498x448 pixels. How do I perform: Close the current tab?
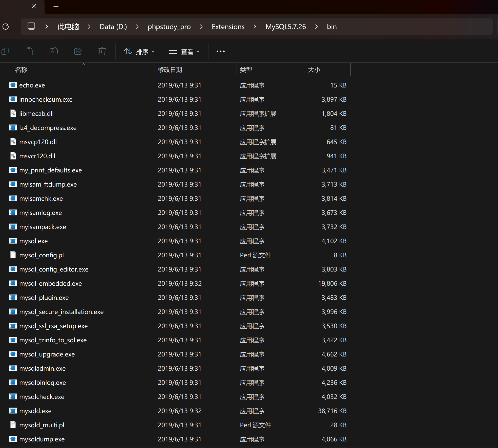(x=34, y=7)
